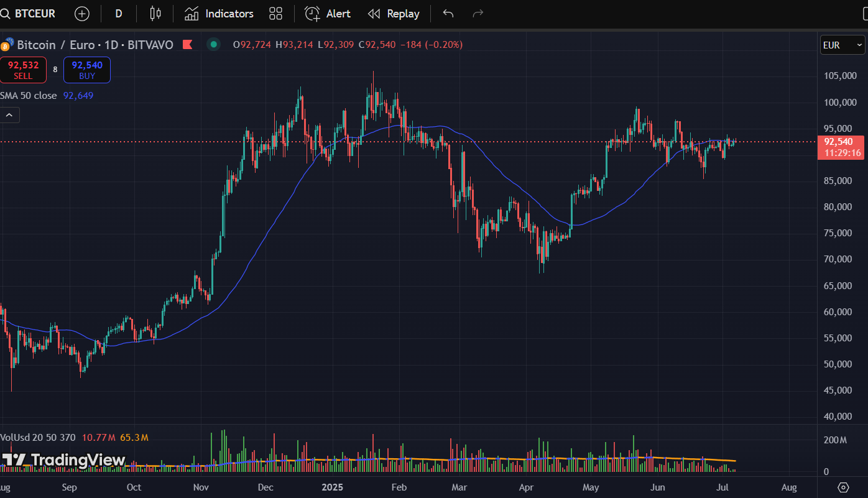Open symbol search for BTCEUR
Image resolution: width=868 pixels, height=498 pixels.
[x=29, y=14]
